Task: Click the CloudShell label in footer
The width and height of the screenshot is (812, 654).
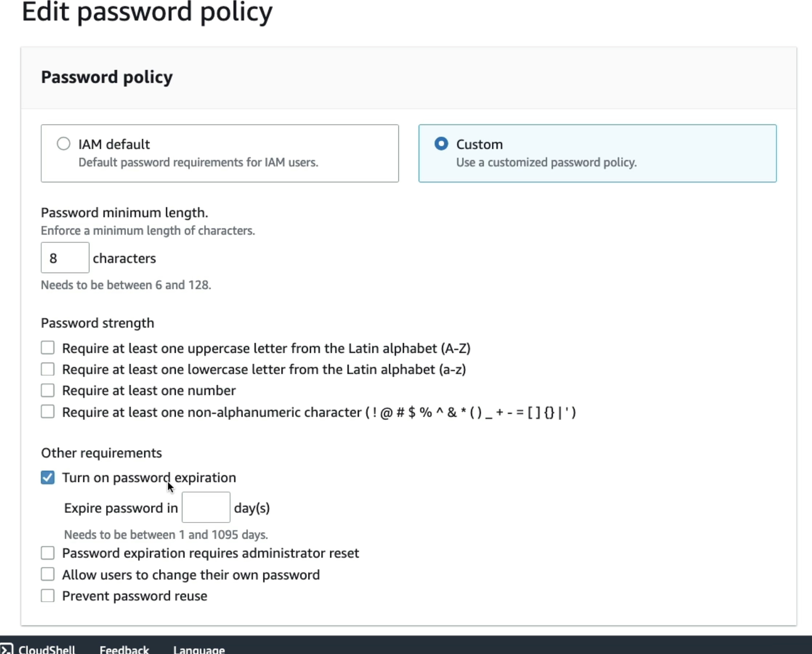Action: pyautogui.click(x=47, y=649)
